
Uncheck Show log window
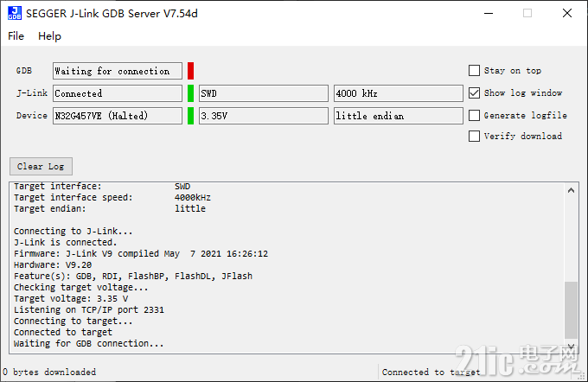pyautogui.click(x=474, y=93)
